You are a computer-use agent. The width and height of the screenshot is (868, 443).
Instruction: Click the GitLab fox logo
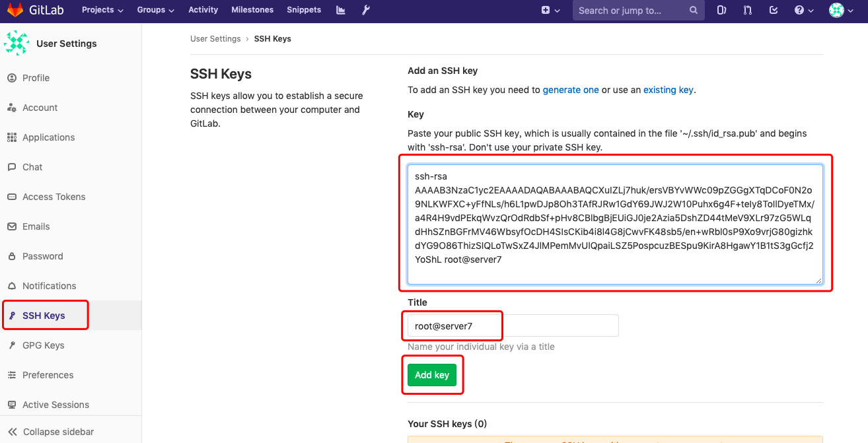point(15,10)
